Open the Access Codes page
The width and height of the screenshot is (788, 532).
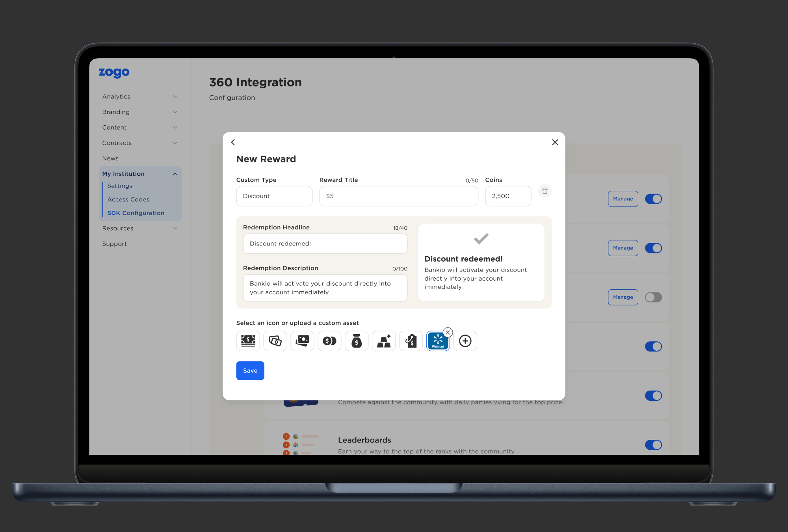128,199
